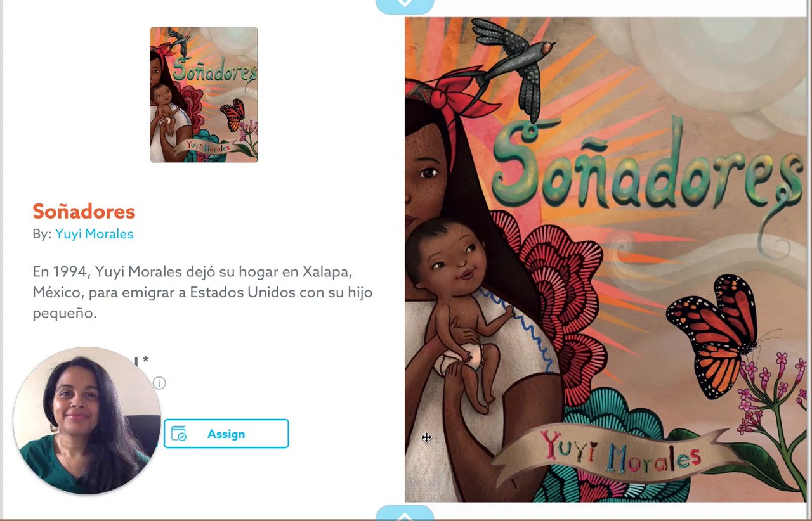Open the circled info icon tooltip
Screen dimensions: 812x521
point(159,383)
